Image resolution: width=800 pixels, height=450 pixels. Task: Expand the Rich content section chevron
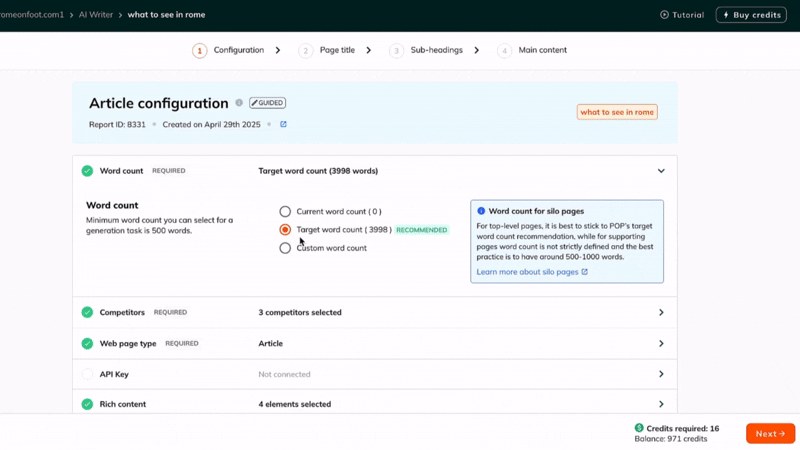(x=661, y=404)
